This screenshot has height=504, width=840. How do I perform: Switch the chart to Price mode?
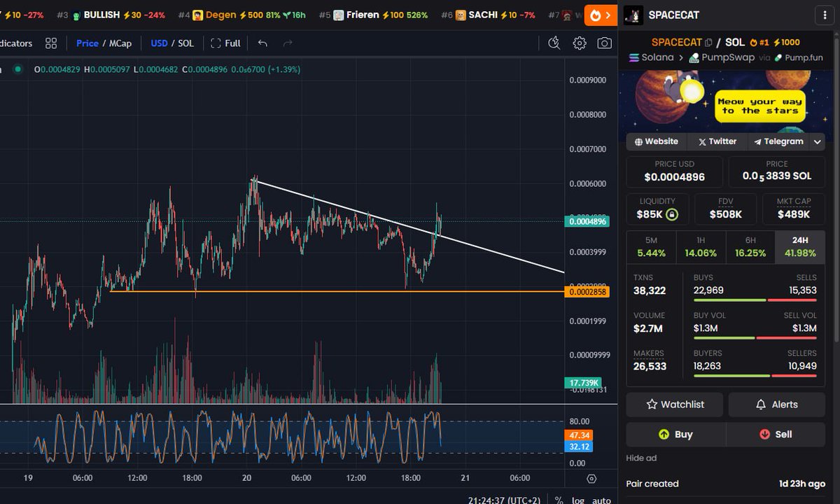pos(87,43)
